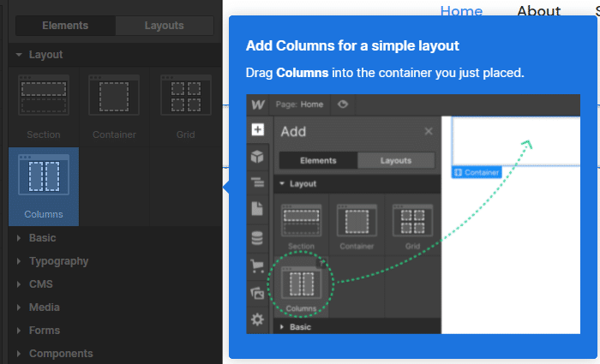Select the Section layout element in left panel
Viewport: 600px width, 364px height.
[x=44, y=107]
